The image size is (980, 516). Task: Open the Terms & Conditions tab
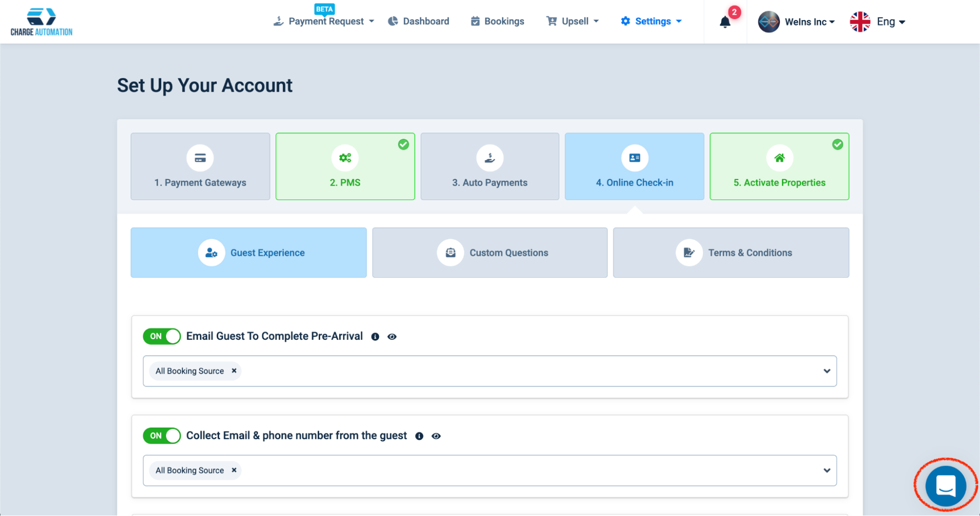(730, 253)
